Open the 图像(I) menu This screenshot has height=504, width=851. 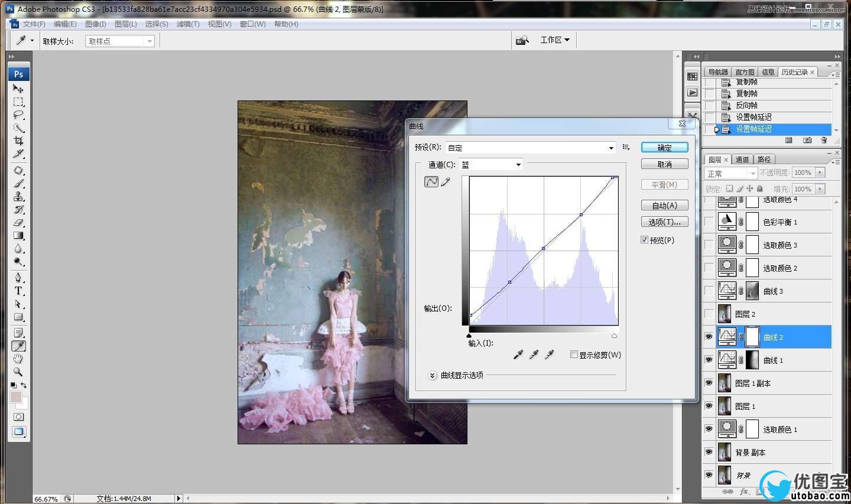click(x=96, y=24)
